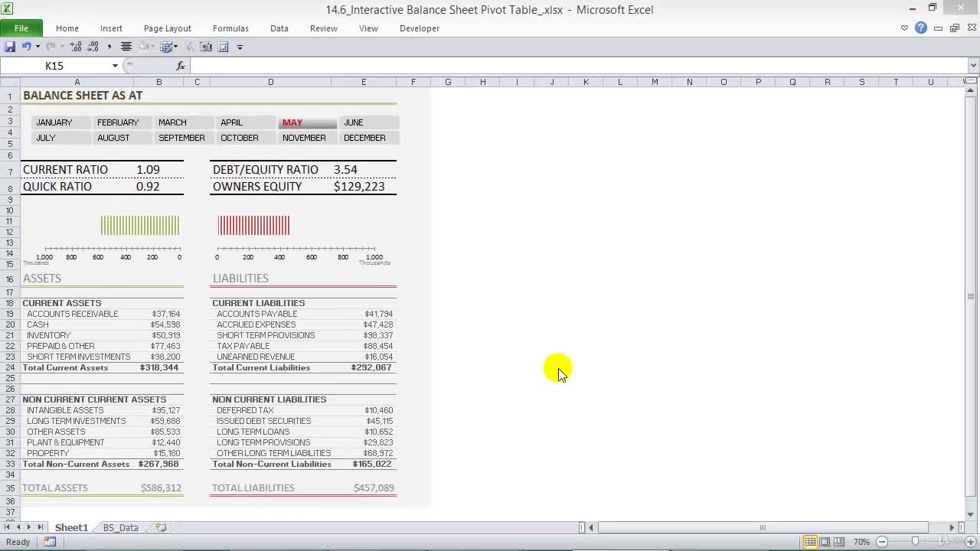The width and height of the screenshot is (980, 551).
Task: Select JANUARY slicer button
Action: [x=61, y=122]
